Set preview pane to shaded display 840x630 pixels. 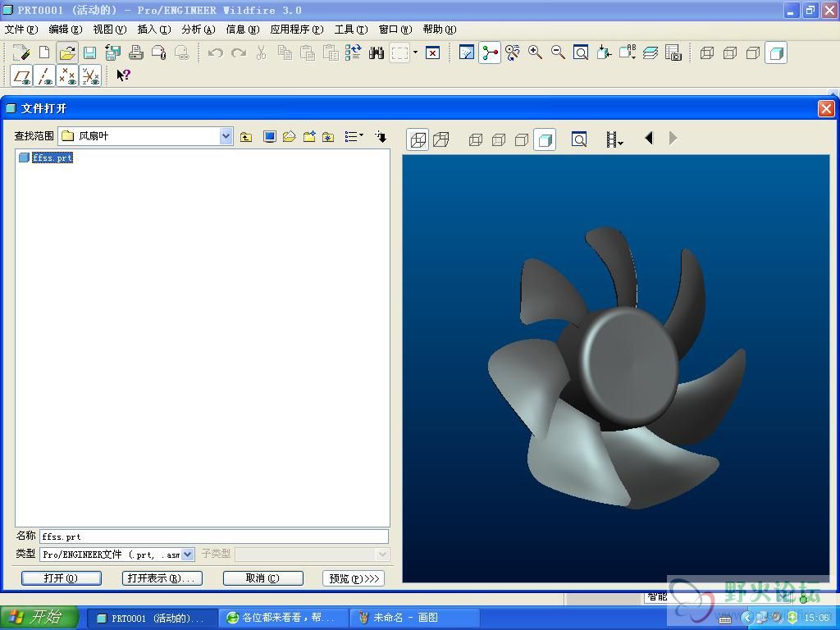click(x=545, y=139)
